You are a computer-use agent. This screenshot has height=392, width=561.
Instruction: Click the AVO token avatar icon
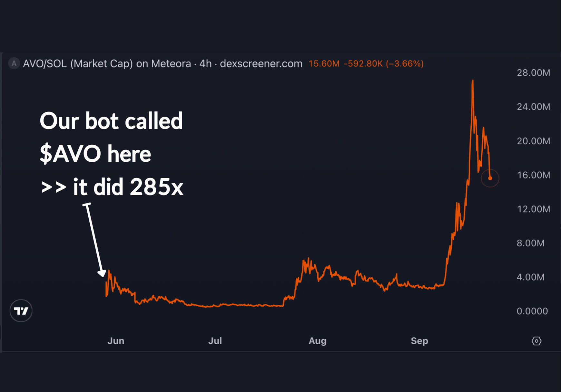(14, 63)
